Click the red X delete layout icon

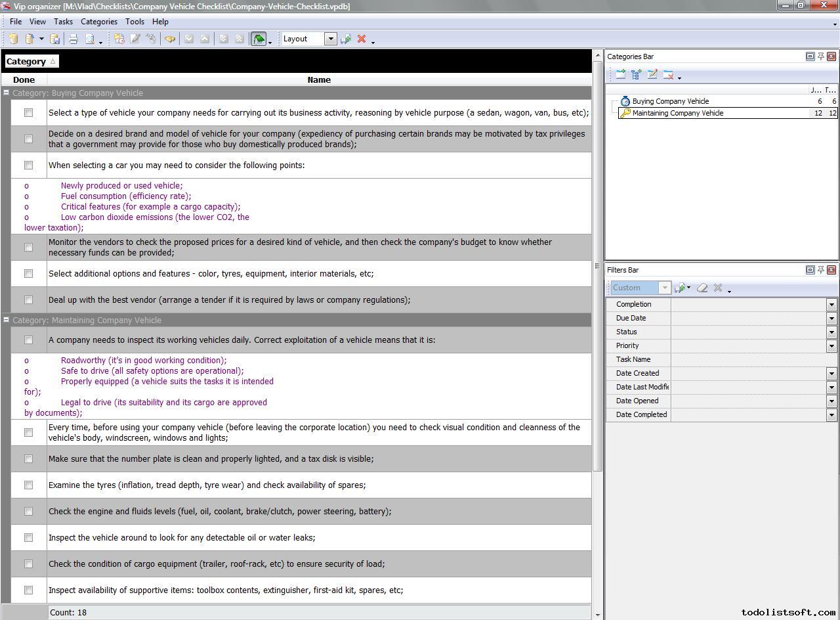click(x=361, y=39)
